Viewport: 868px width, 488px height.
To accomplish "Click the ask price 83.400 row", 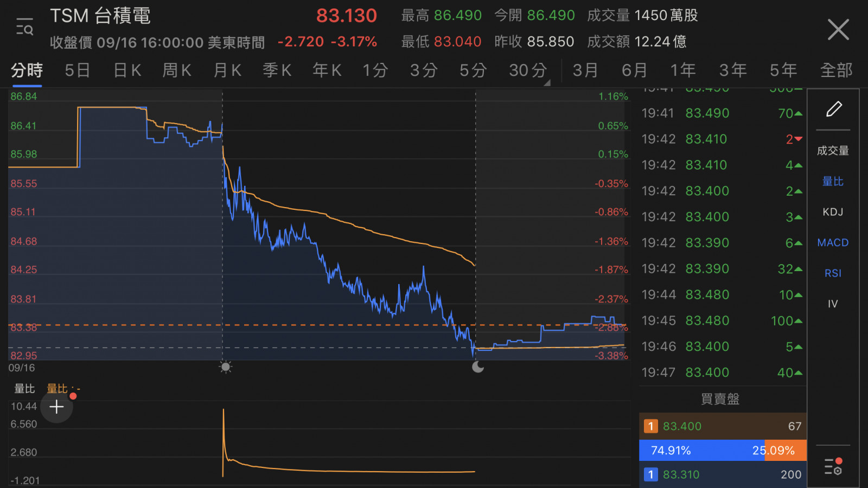I will [723, 426].
